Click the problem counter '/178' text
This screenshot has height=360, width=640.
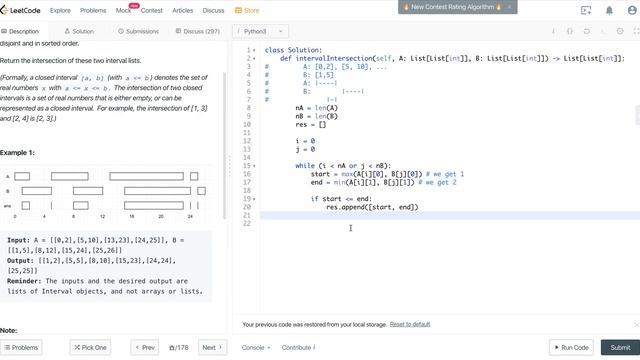point(179,348)
